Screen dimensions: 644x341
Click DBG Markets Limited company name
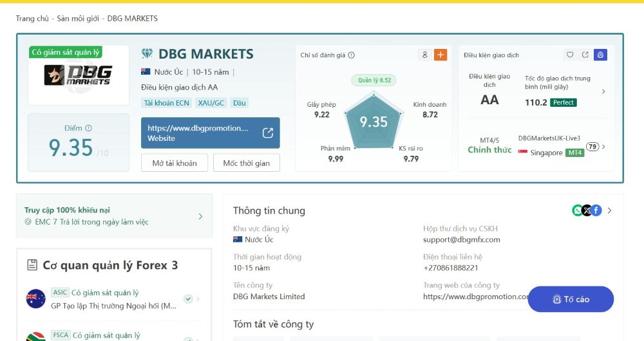[x=269, y=296]
